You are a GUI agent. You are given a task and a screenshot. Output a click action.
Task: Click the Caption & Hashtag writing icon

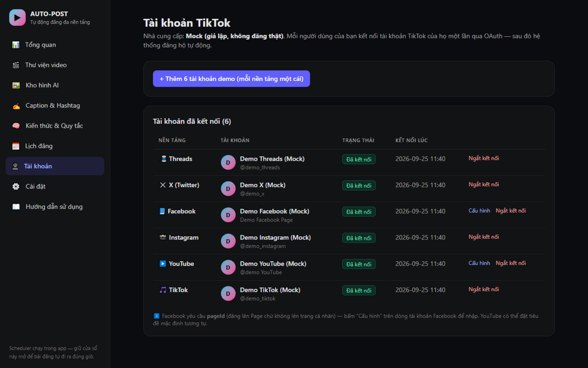click(x=16, y=105)
